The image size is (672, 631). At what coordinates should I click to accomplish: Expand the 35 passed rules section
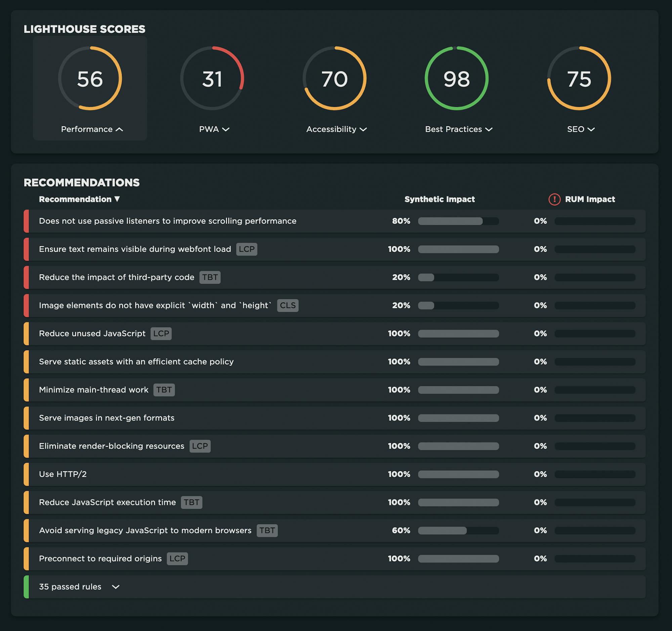pyautogui.click(x=116, y=587)
